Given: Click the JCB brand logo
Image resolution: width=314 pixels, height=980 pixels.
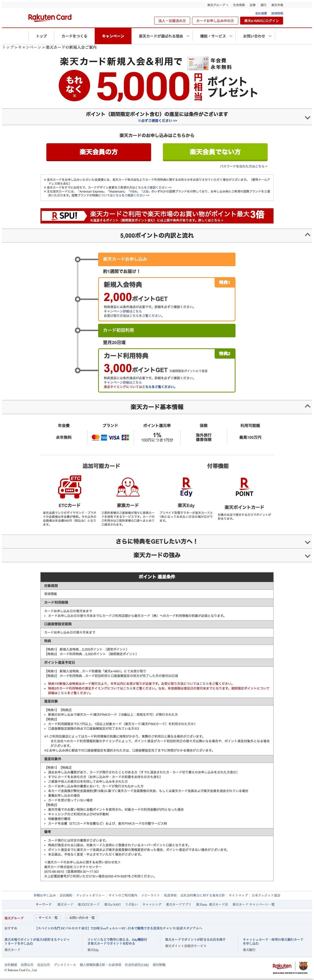Looking at the screenshot, I should pyautogui.click(x=125, y=437).
